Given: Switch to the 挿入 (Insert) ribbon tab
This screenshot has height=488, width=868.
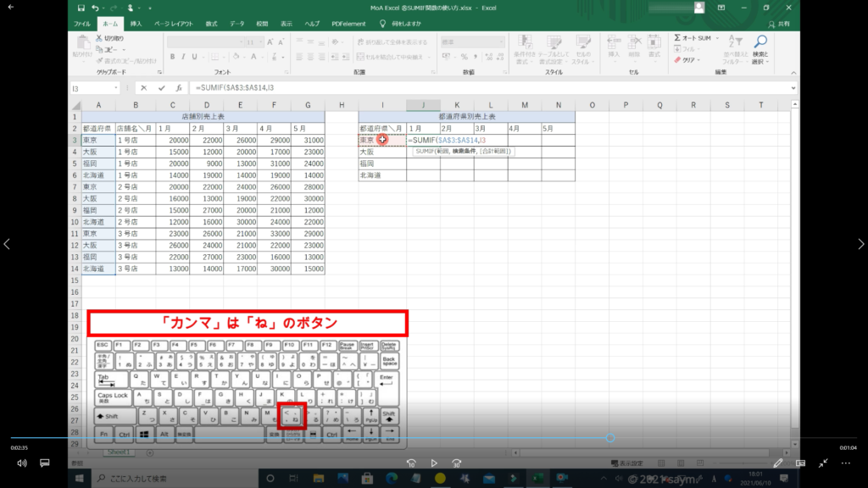Looking at the screenshot, I should [136, 23].
